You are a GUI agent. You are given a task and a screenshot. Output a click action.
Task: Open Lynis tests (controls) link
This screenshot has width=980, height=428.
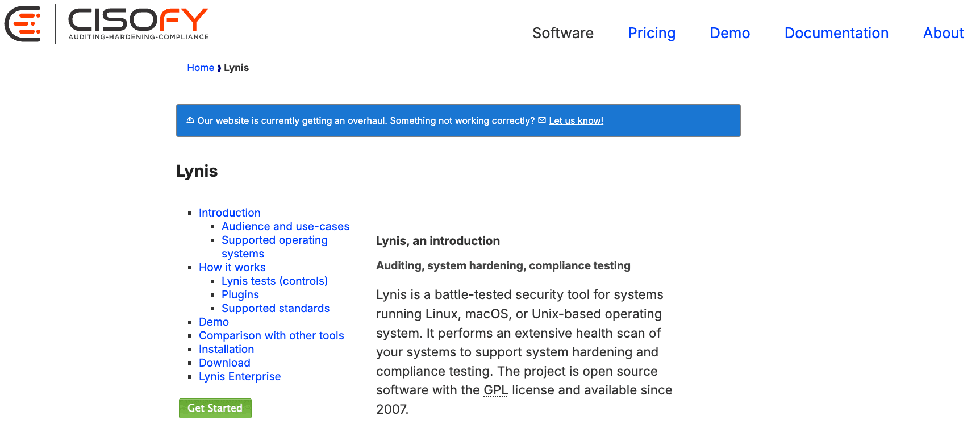pos(274,281)
